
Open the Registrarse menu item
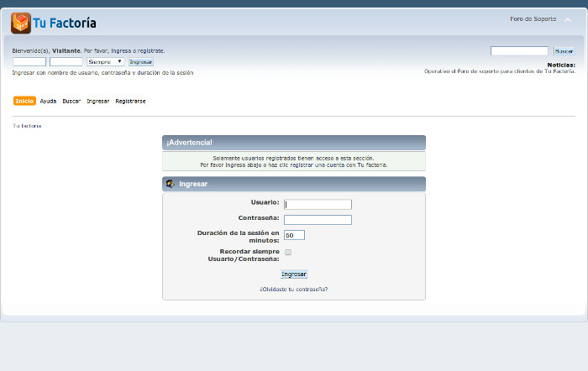130,101
